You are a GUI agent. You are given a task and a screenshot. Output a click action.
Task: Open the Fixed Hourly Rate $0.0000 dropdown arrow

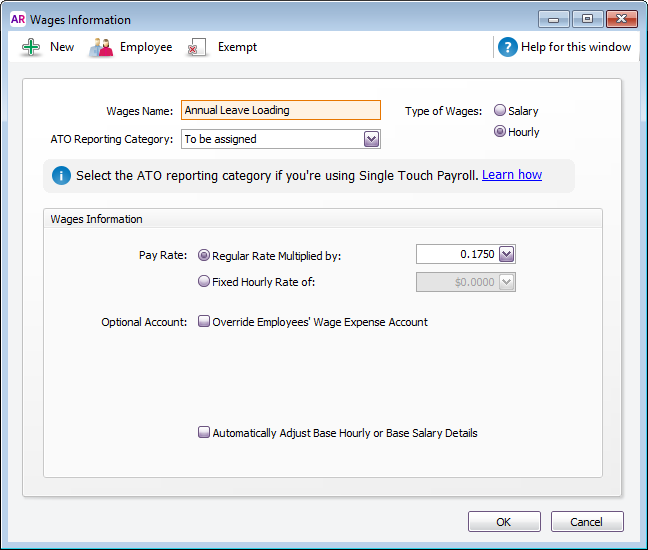[x=506, y=282]
